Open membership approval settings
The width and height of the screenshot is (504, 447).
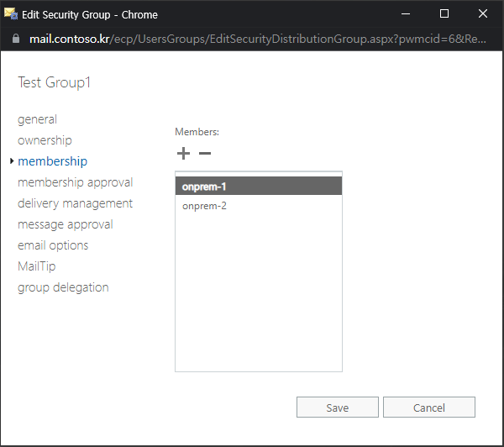pos(76,182)
